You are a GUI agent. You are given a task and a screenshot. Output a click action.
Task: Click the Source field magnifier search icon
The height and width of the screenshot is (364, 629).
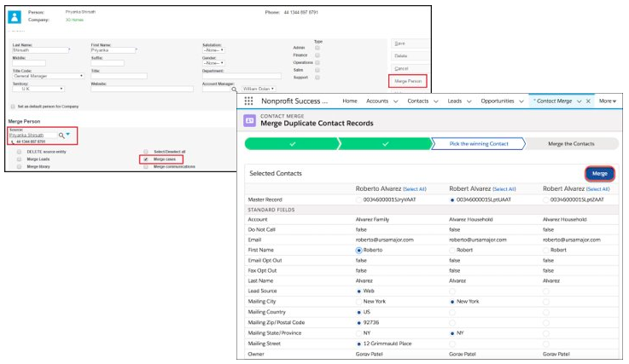(61, 136)
